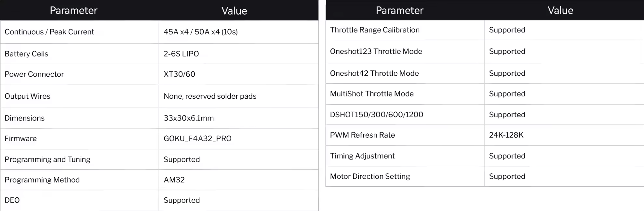Click the AM32 programming method value

tap(174, 180)
